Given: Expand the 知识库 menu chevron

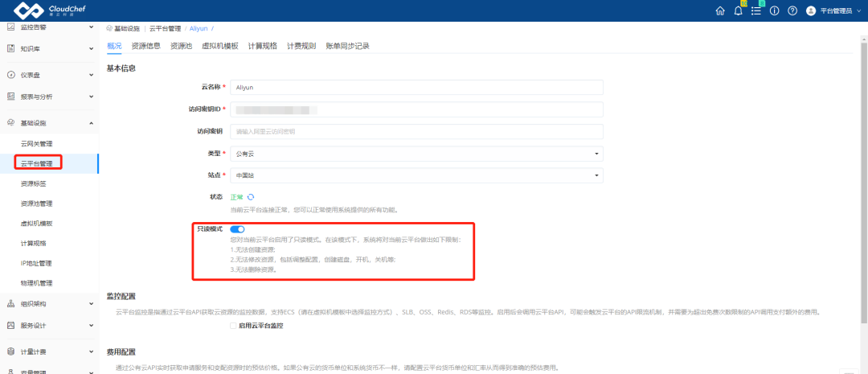Looking at the screenshot, I should (x=92, y=49).
